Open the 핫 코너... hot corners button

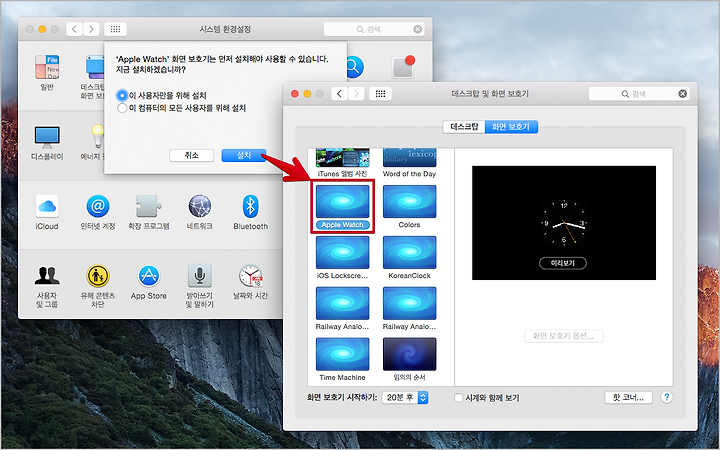pos(629,397)
